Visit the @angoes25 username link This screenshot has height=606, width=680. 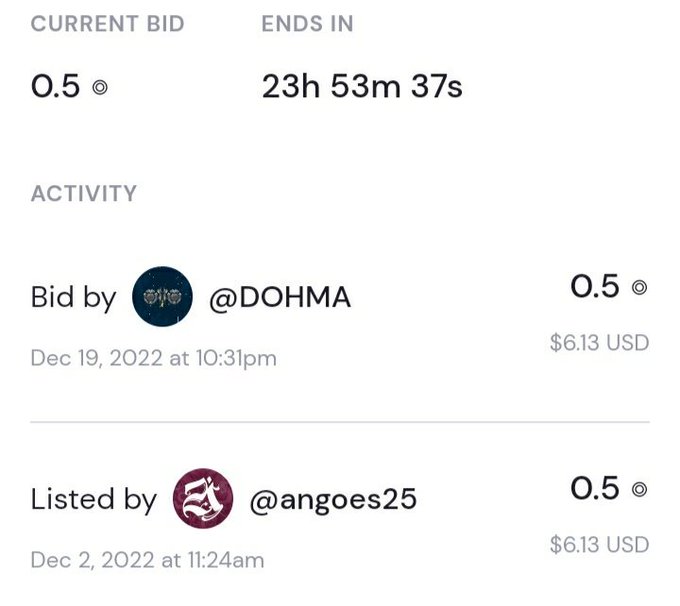point(333,500)
